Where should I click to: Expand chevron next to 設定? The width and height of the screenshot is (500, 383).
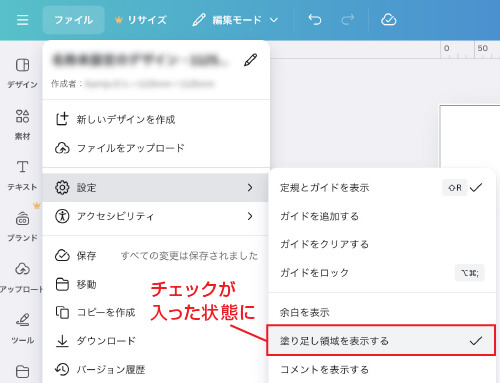[250, 187]
